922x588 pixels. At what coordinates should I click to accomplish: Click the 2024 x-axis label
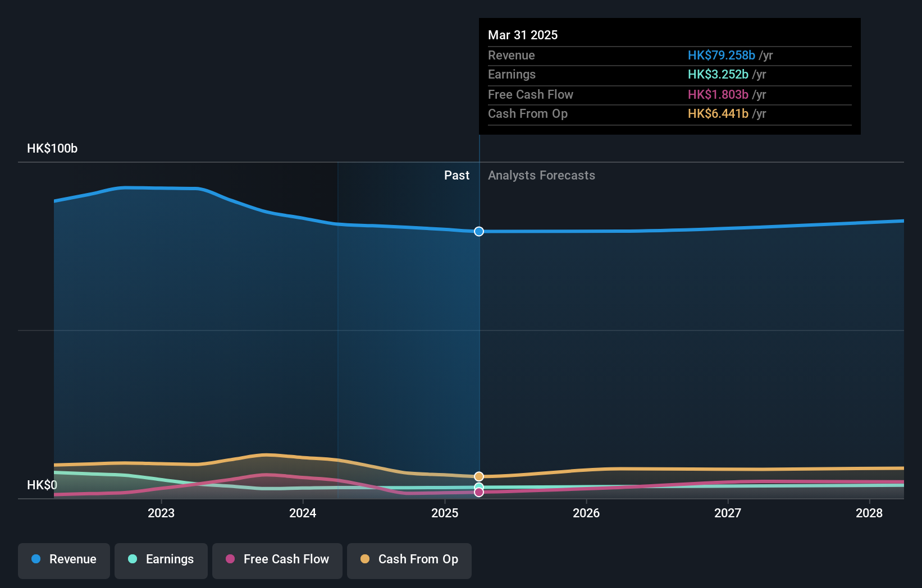pos(303,513)
